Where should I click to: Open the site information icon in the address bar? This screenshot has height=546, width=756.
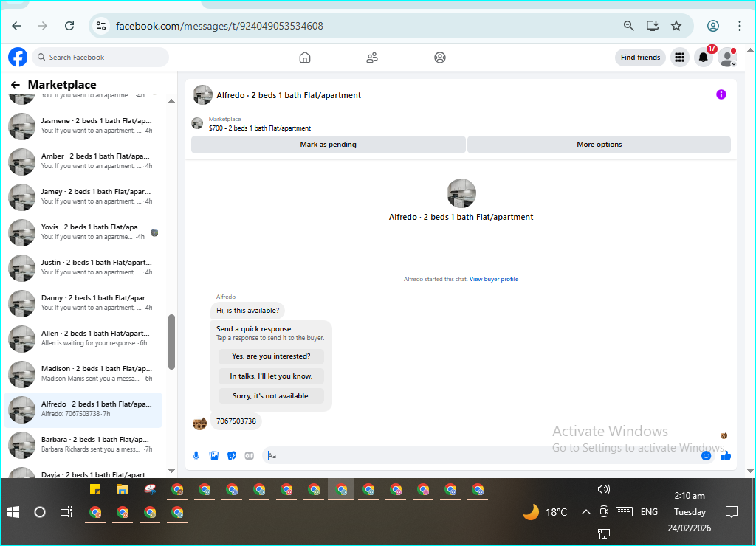[101, 26]
